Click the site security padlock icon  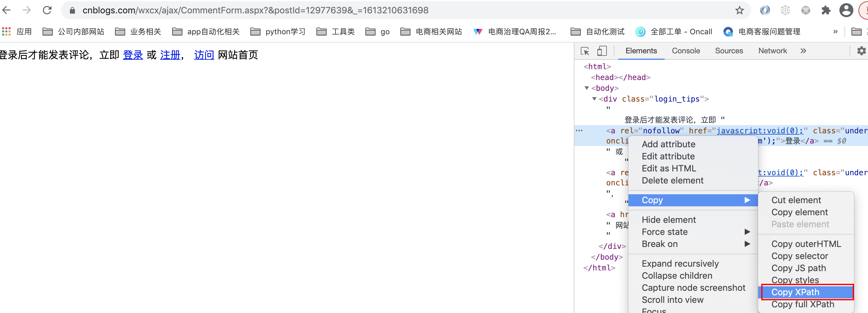(x=72, y=10)
